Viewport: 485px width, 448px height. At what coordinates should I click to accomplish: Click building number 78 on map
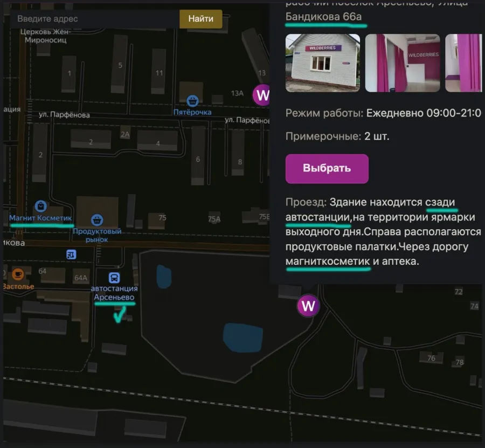click(x=460, y=362)
